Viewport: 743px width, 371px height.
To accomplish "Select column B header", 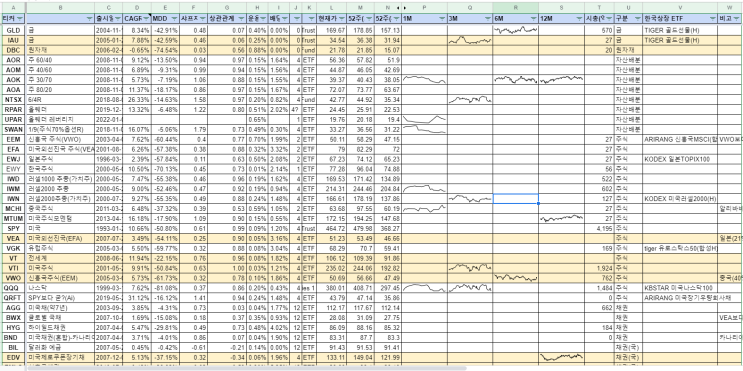I will (x=60, y=8).
